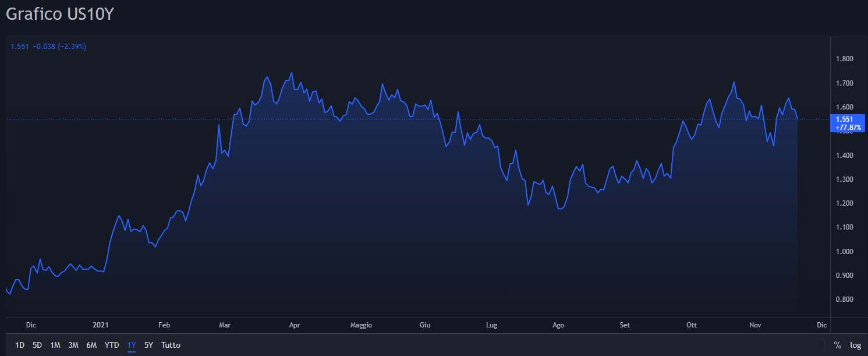
Task: Click the 1.400 price axis label
Action: (x=844, y=156)
